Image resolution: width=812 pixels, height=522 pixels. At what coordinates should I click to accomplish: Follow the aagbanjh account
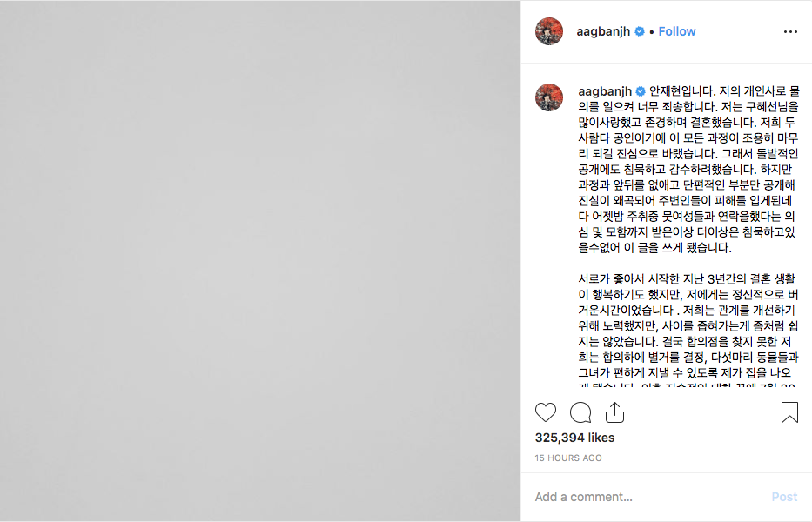click(677, 31)
